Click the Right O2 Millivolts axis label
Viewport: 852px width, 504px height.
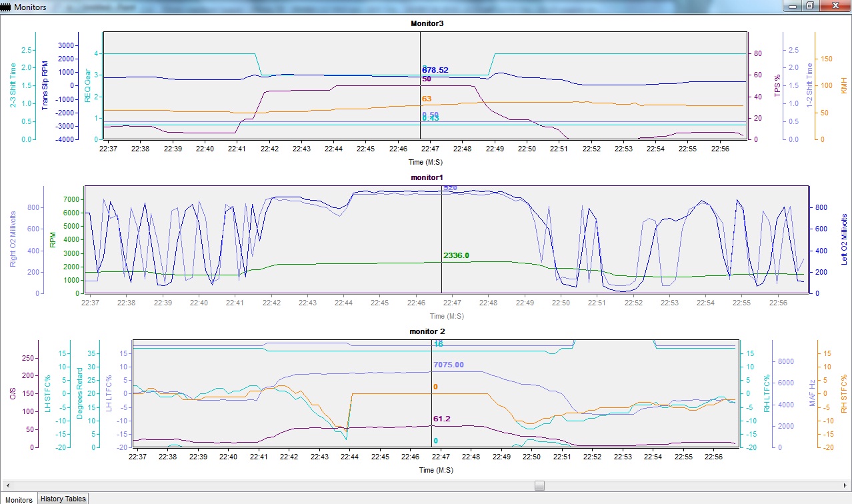[x=14, y=239]
